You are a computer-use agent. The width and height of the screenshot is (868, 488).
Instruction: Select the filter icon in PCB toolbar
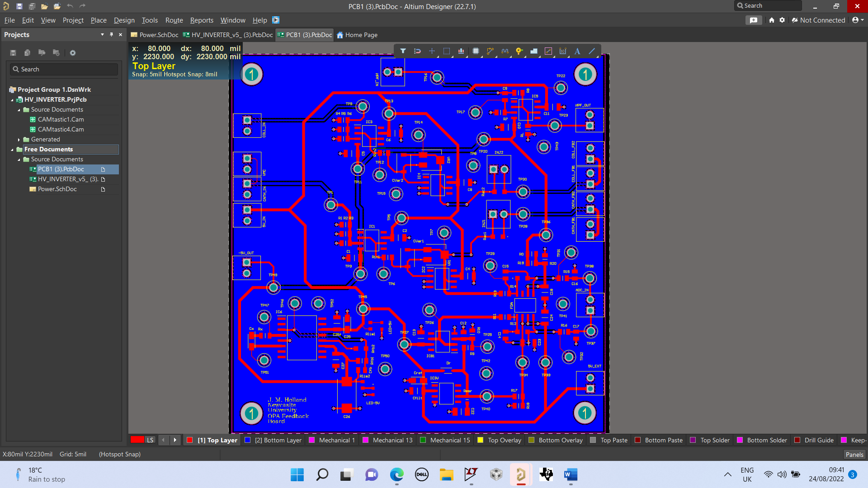tap(403, 51)
